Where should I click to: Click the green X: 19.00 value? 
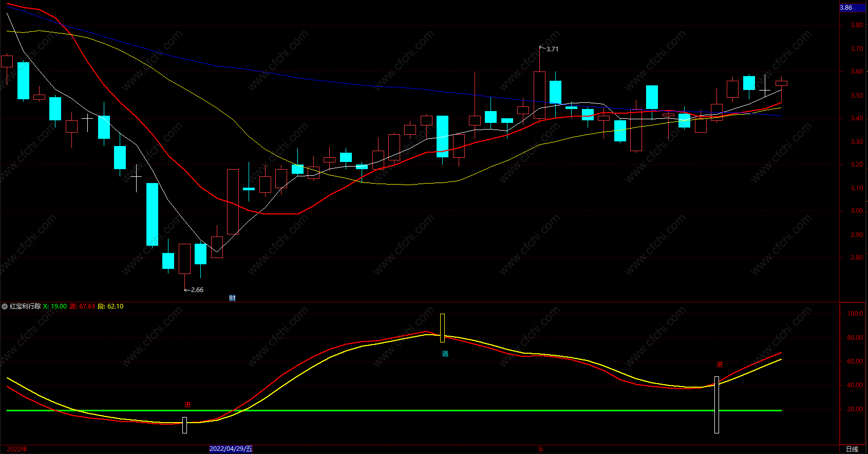55,306
